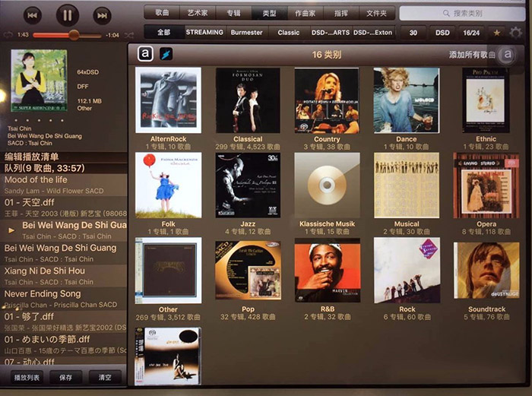
Task: Select queue item Never Ending Song
Action: coord(64,299)
